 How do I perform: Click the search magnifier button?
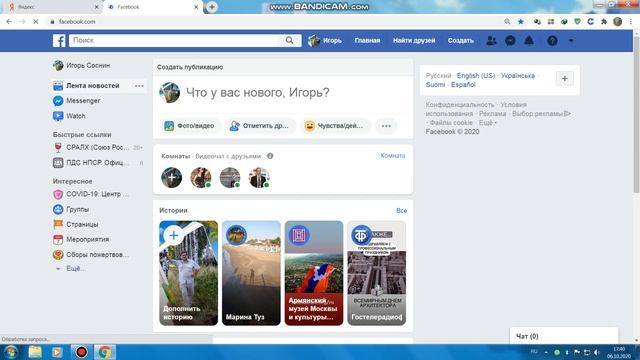pyautogui.click(x=289, y=40)
